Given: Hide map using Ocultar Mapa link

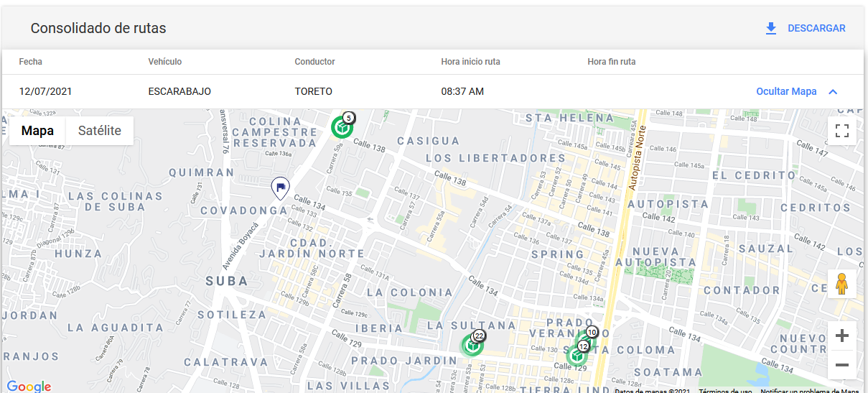Looking at the screenshot, I should pos(786,92).
